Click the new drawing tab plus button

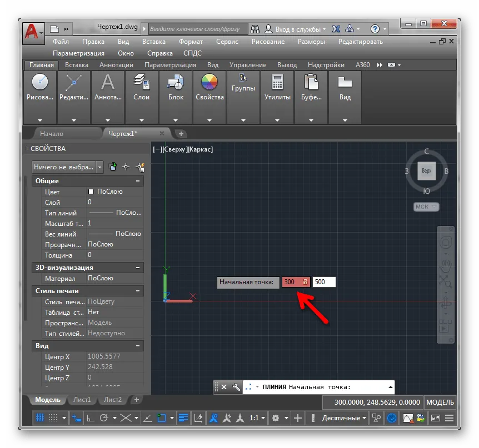tap(181, 134)
